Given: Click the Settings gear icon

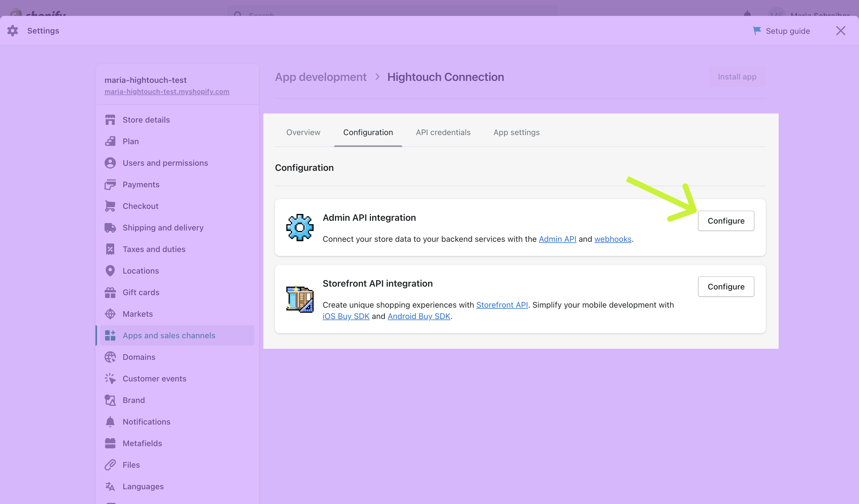Looking at the screenshot, I should 12,31.
